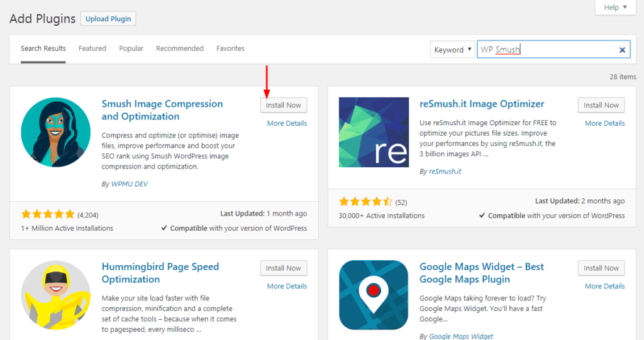Open Google Maps Widget author link
Screen dimensions: 644x340
pos(461,336)
